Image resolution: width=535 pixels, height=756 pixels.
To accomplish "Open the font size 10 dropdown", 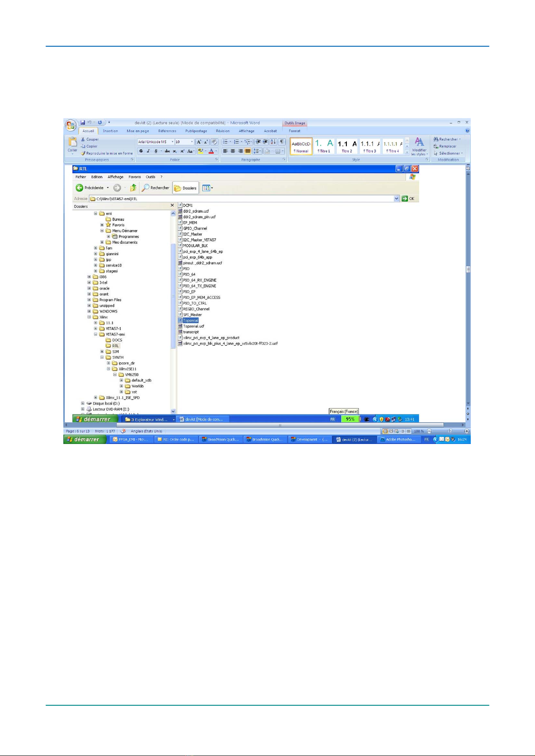I will pyautogui.click(x=192, y=142).
